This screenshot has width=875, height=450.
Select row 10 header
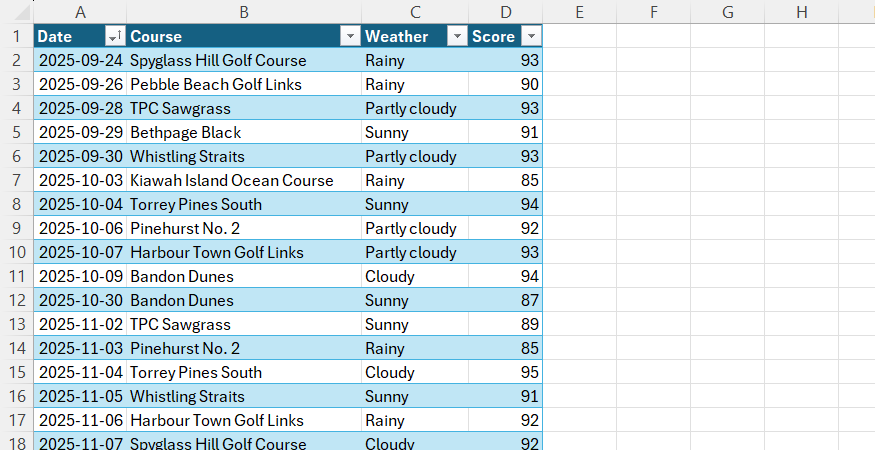pyautogui.click(x=17, y=252)
